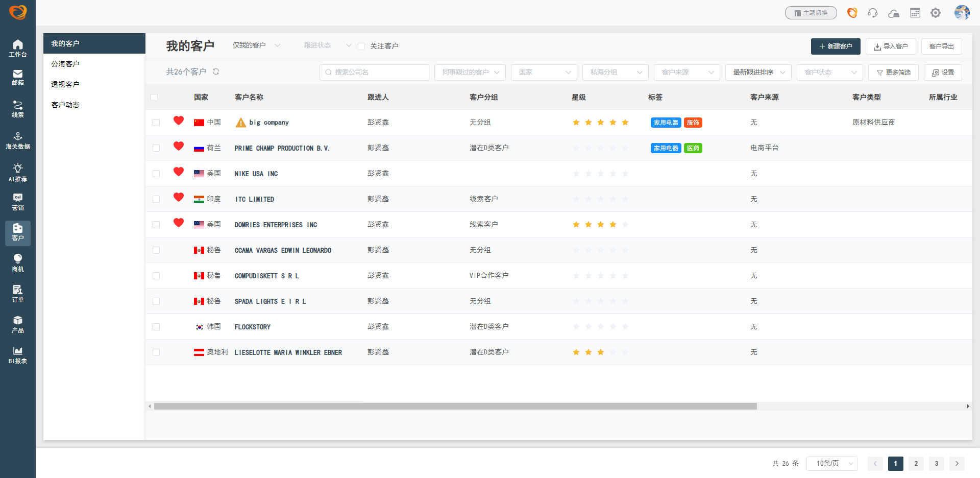The image size is (980, 478).
Task: Open the 邮箱 mail icon in sidebar
Action: (17, 77)
